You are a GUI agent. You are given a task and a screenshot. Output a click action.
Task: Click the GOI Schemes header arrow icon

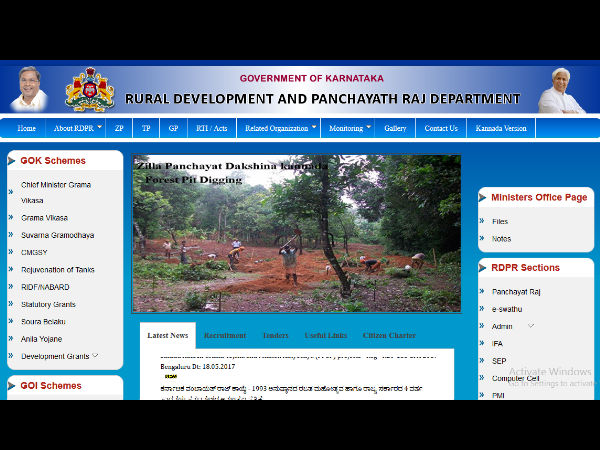click(x=12, y=386)
